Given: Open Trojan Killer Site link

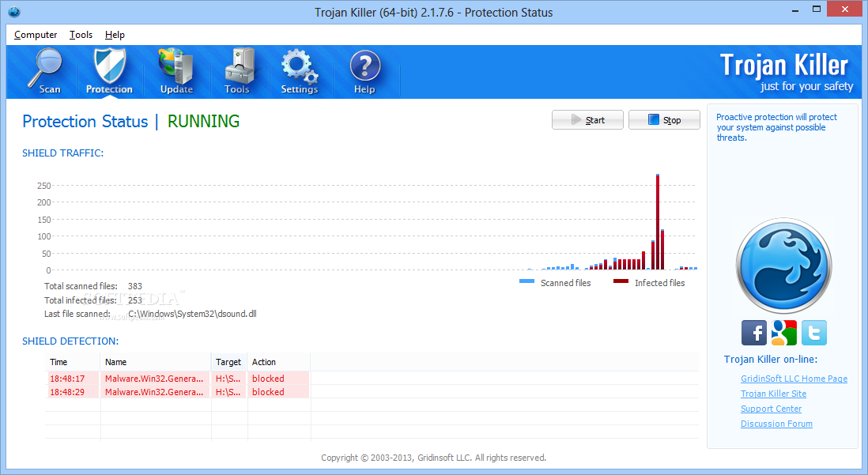Looking at the screenshot, I should click(773, 394).
